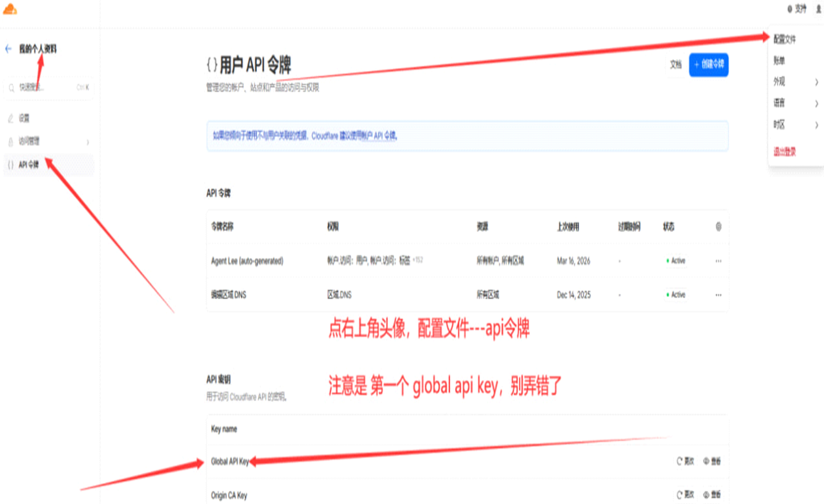The height and width of the screenshot is (504, 824).
Task: Go back with the arrow beside 我的个人资料
Action: click(8, 49)
